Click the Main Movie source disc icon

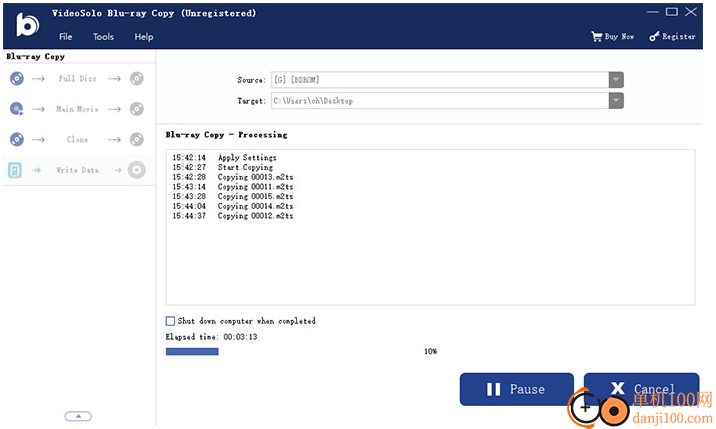point(17,109)
